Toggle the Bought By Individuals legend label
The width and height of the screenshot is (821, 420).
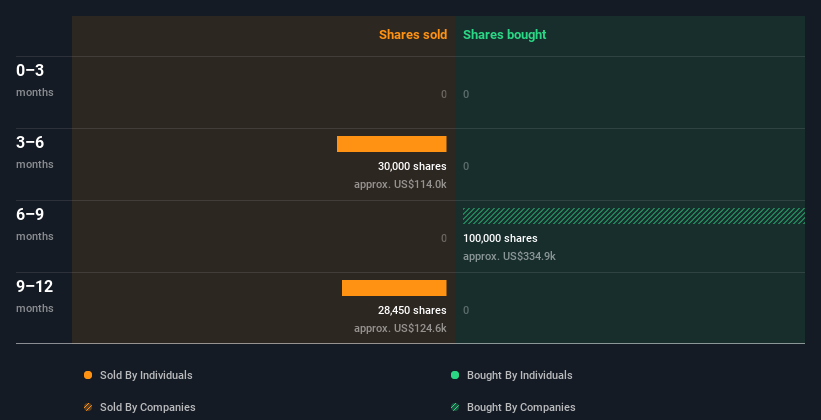click(519, 375)
